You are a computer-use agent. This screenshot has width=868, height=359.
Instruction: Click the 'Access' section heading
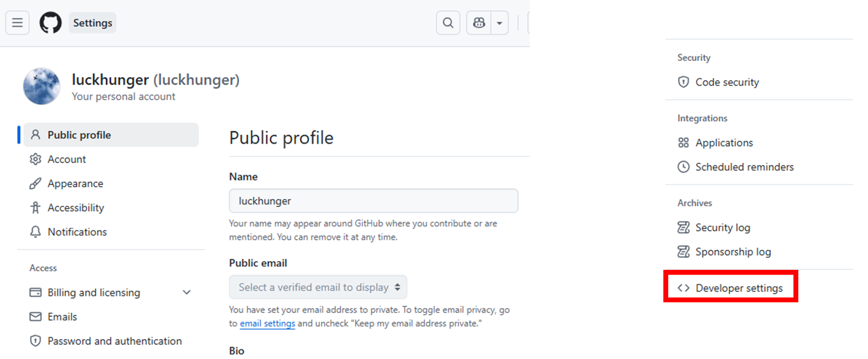[43, 268]
